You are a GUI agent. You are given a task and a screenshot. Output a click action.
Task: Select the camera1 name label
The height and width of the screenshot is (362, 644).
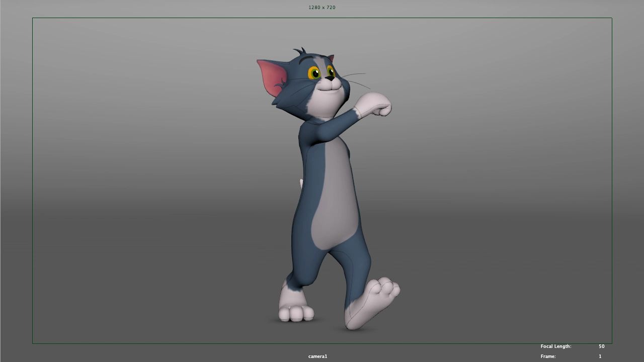[317, 356]
